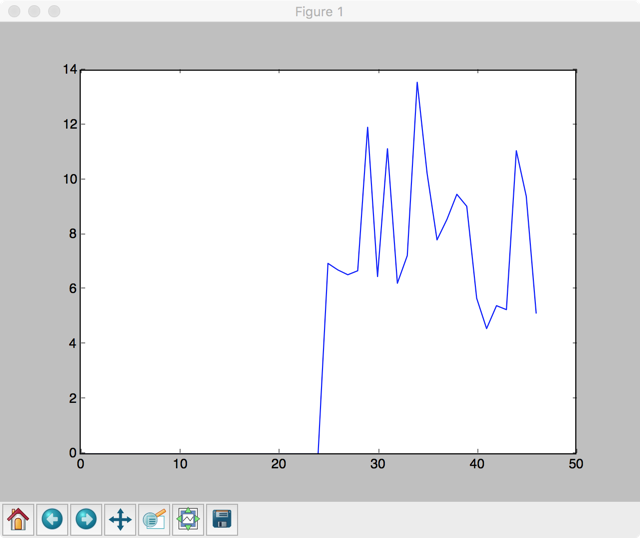Minimize the Figure 1 window
This screenshot has width=640, height=538.
click(x=34, y=11)
